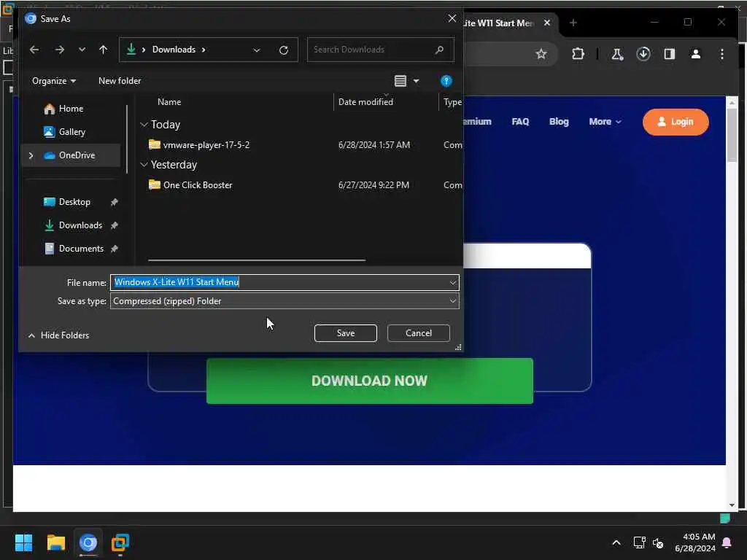Switch to Chrome taskbar icon
Screen dimensions: 747x560
click(x=88, y=542)
